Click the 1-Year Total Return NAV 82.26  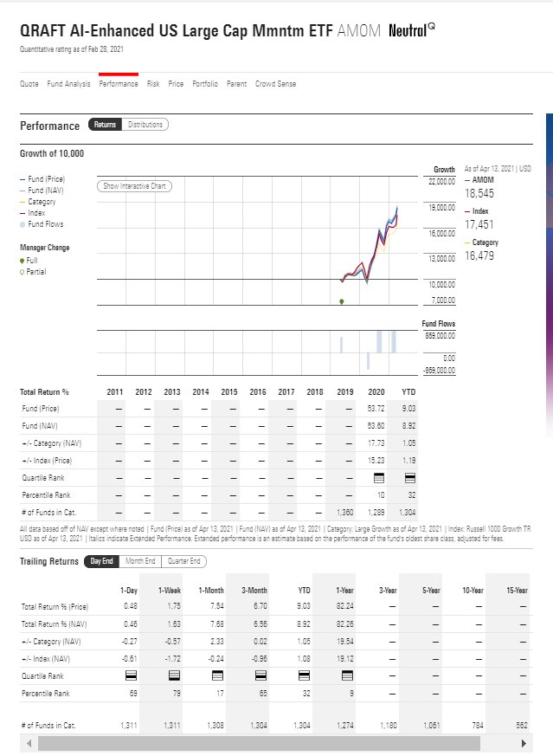pos(345,624)
